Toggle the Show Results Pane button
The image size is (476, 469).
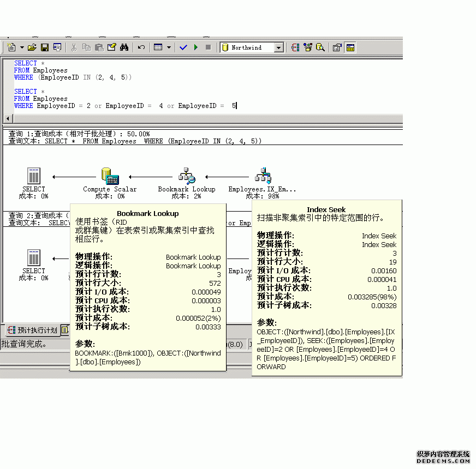(350, 47)
